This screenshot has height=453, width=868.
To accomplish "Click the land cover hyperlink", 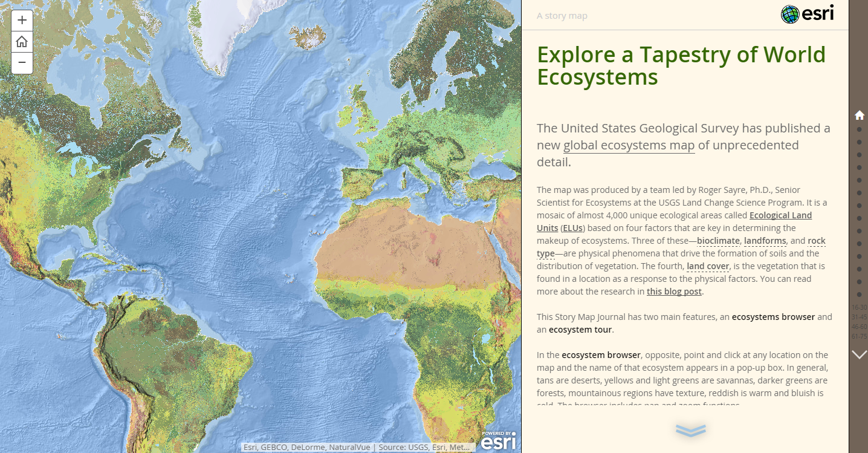I will pyautogui.click(x=707, y=266).
